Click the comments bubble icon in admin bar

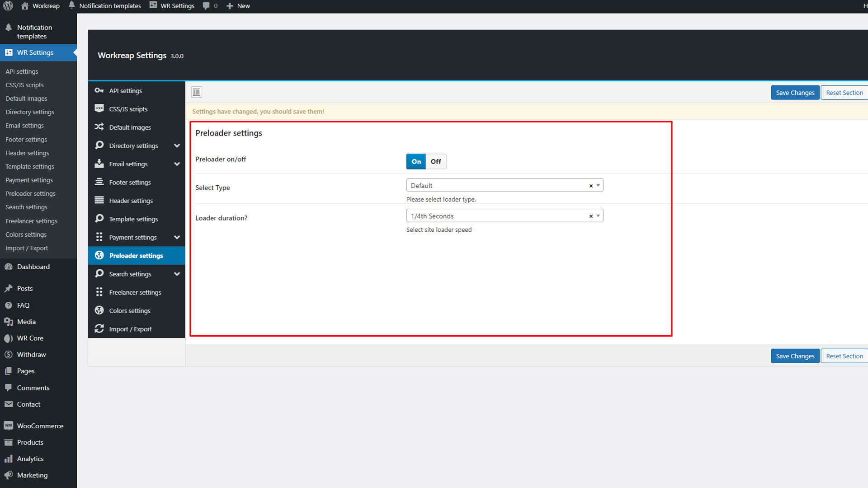click(206, 6)
